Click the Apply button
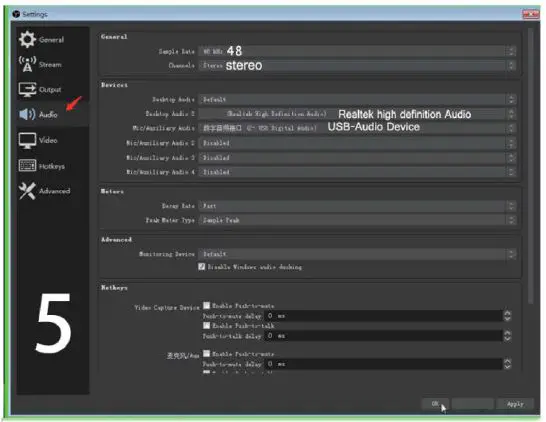 pyautogui.click(x=515, y=404)
